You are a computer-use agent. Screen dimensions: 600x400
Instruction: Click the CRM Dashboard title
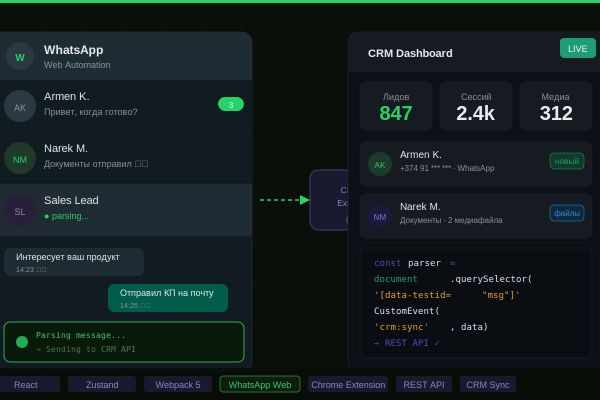point(410,53)
